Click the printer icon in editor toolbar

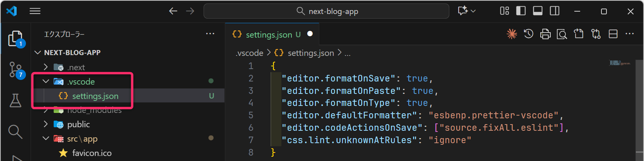[545, 34]
